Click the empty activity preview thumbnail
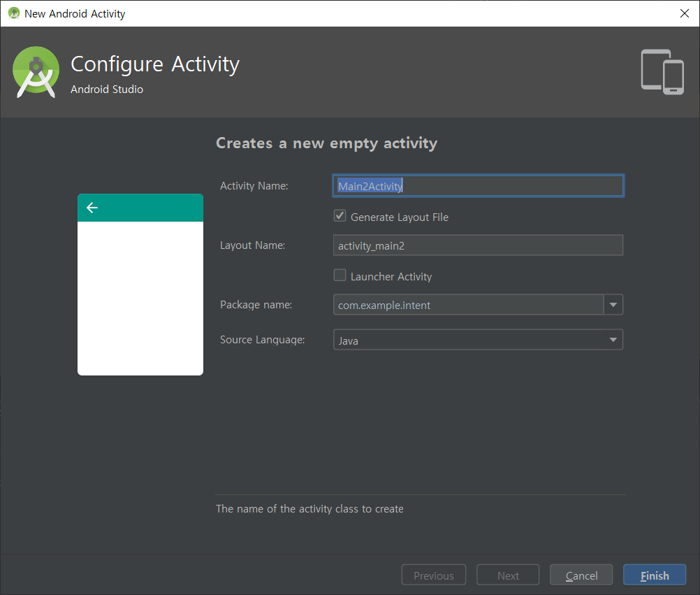This screenshot has width=700, height=595. coord(140,285)
